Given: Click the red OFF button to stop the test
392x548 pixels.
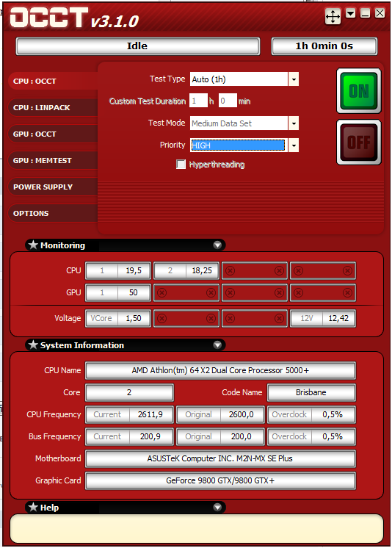Looking at the screenshot, I should (x=359, y=143).
